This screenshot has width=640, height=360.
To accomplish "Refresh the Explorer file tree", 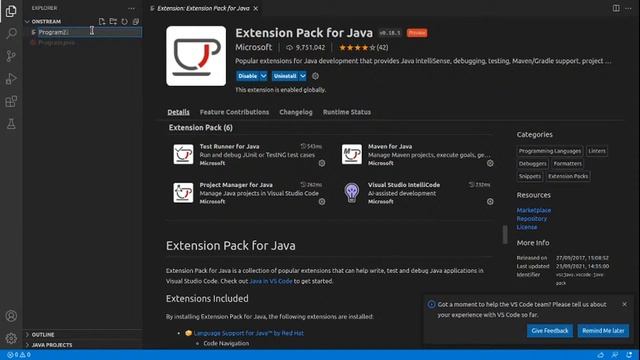I will (x=124, y=21).
